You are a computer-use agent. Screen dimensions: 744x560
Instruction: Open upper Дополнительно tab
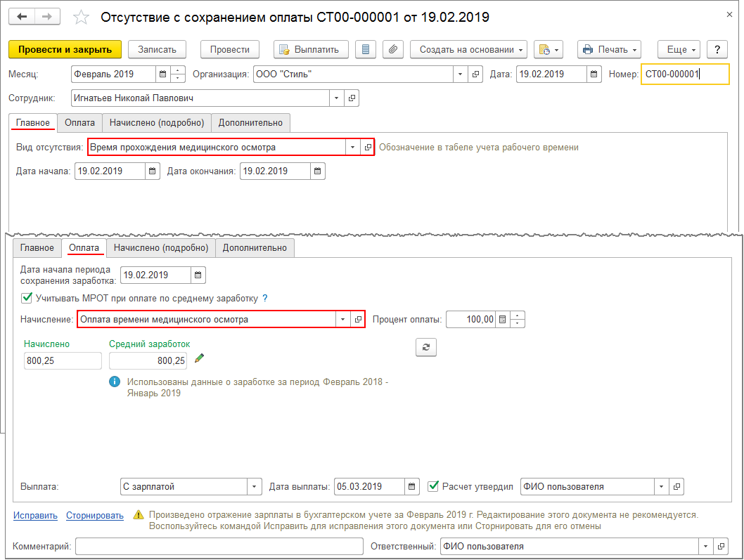click(250, 122)
